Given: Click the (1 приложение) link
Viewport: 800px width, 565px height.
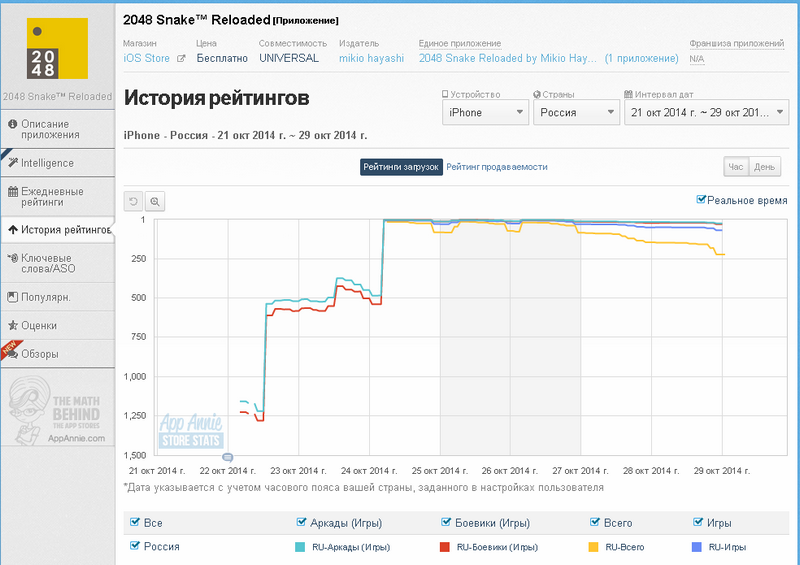Looking at the screenshot, I should (x=642, y=58).
